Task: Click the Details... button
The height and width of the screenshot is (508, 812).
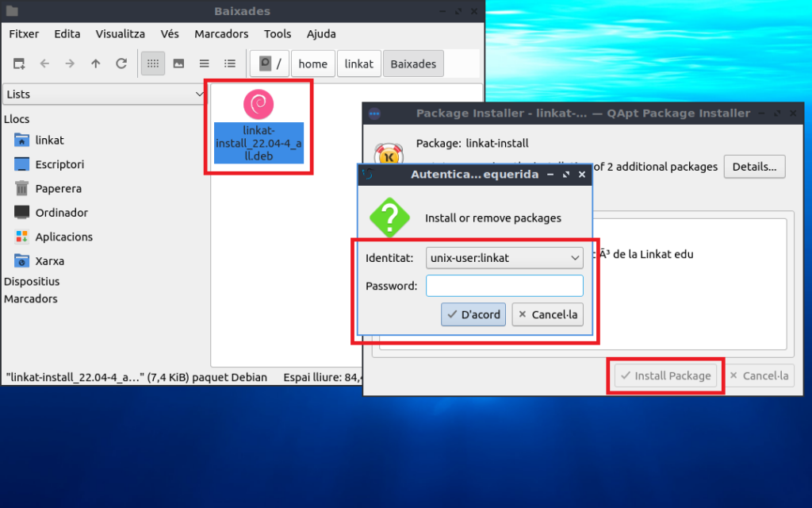Action: click(753, 167)
